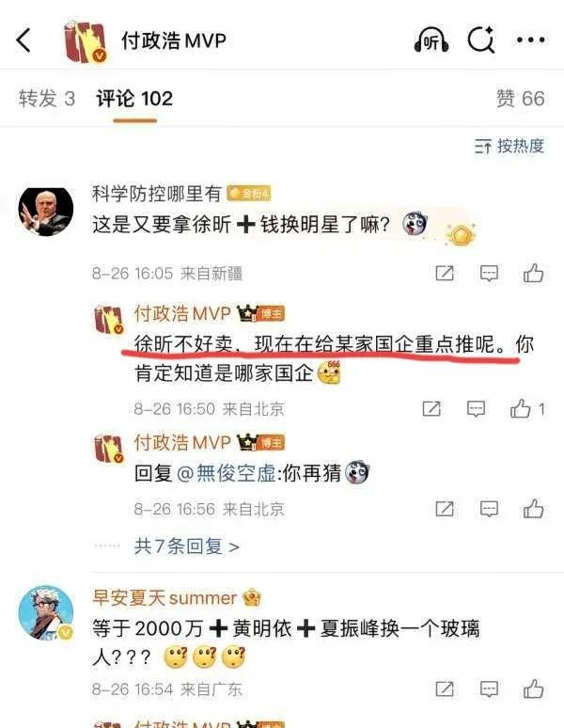Switch to the 转发 3 tab
The image size is (564, 728).
[x=47, y=99]
